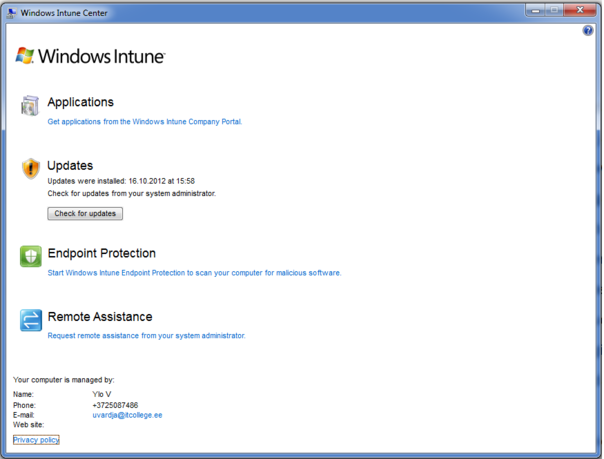
Task: Click the 'Name:' label
Action: point(23,394)
